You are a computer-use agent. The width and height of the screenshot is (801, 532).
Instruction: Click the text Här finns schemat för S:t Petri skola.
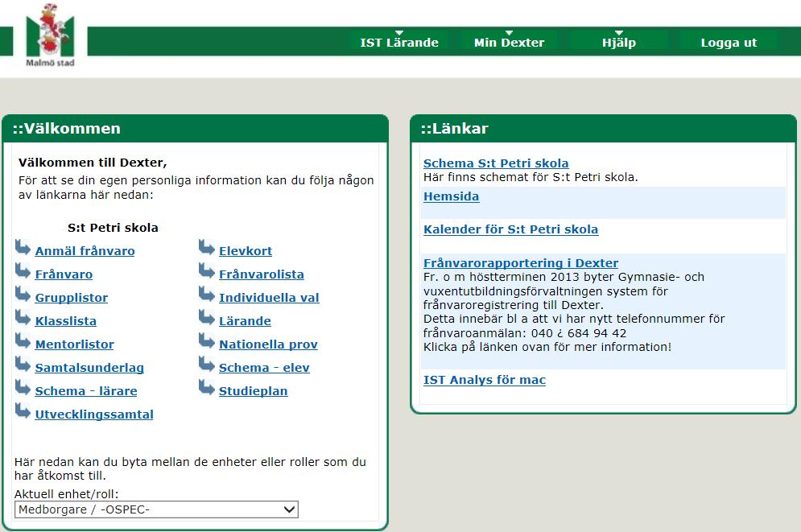click(531, 177)
